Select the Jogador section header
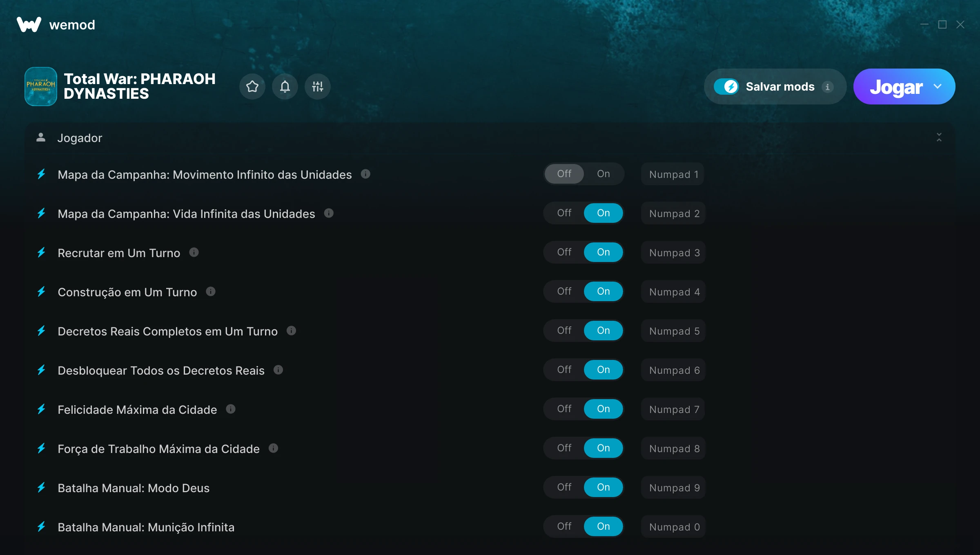980x555 pixels. pos(80,138)
